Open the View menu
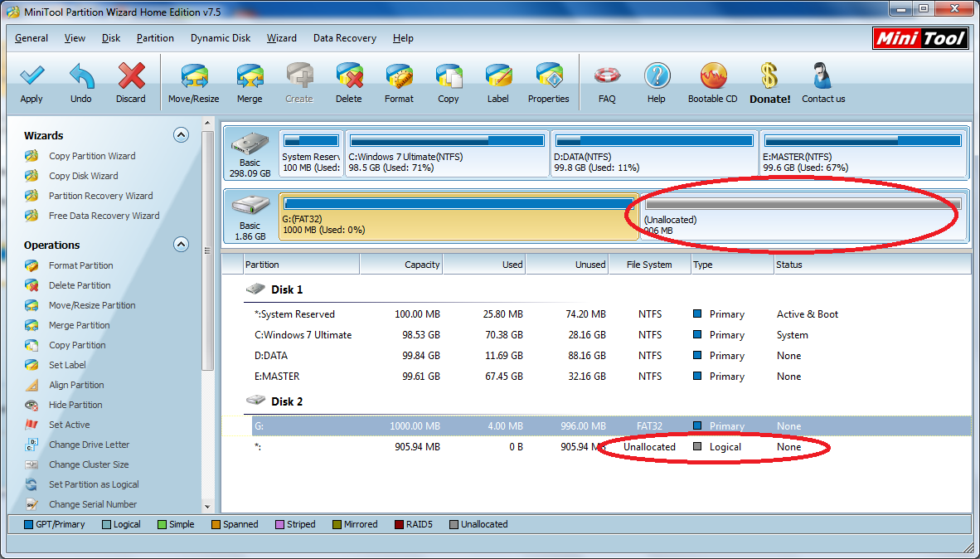Screen dimensions: 980x559 point(75,38)
